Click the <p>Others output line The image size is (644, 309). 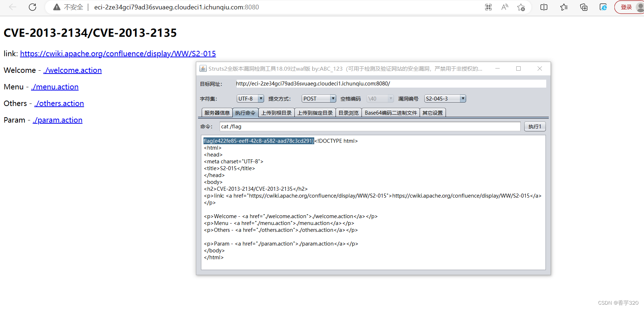coord(281,230)
